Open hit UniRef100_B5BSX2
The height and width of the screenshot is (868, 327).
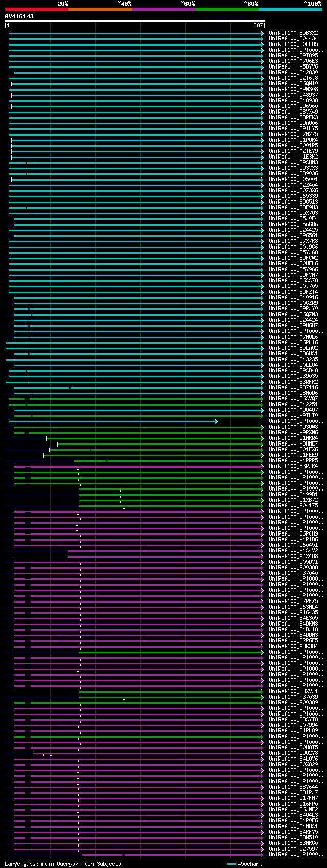293,33
